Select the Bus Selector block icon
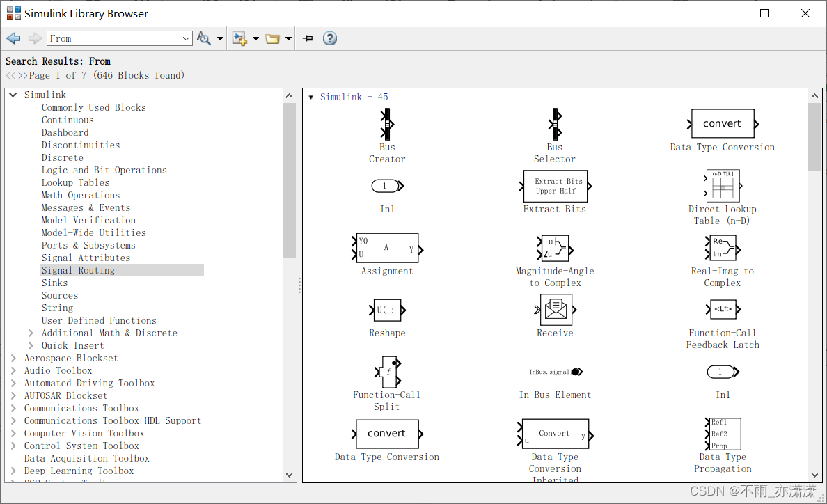The height and width of the screenshot is (504, 827). coord(554,125)
